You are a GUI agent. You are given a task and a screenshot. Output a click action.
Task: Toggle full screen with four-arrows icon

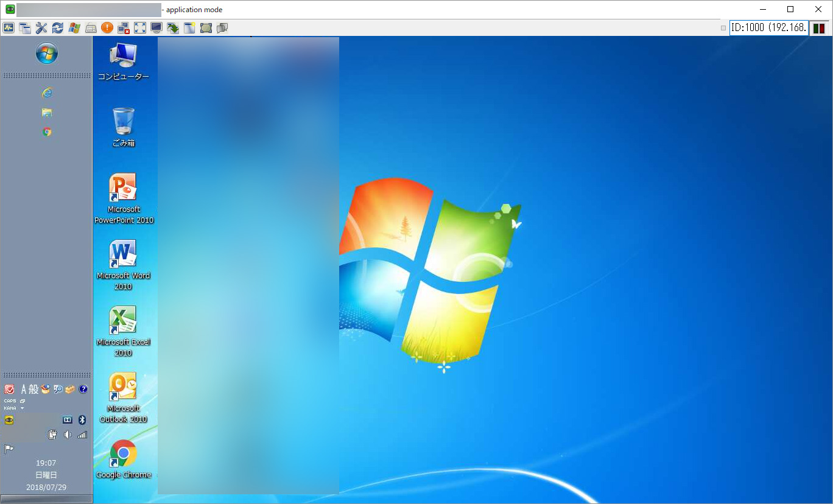(140, 27)
